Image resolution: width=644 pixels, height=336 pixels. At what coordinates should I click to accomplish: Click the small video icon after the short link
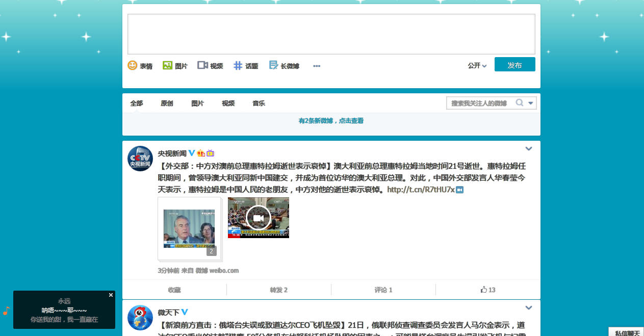point(459,190)
